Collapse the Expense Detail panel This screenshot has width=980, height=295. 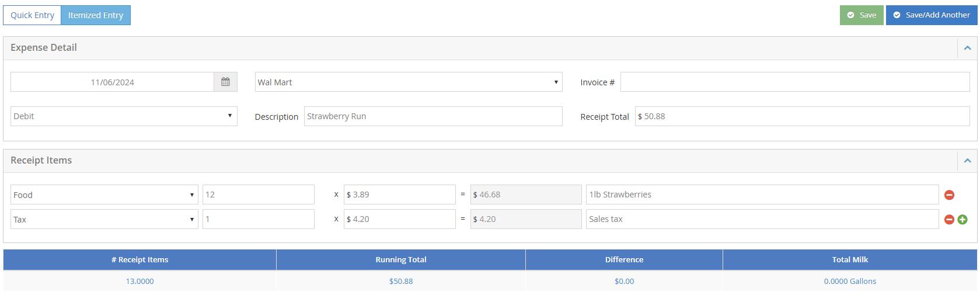pos(967,48)
